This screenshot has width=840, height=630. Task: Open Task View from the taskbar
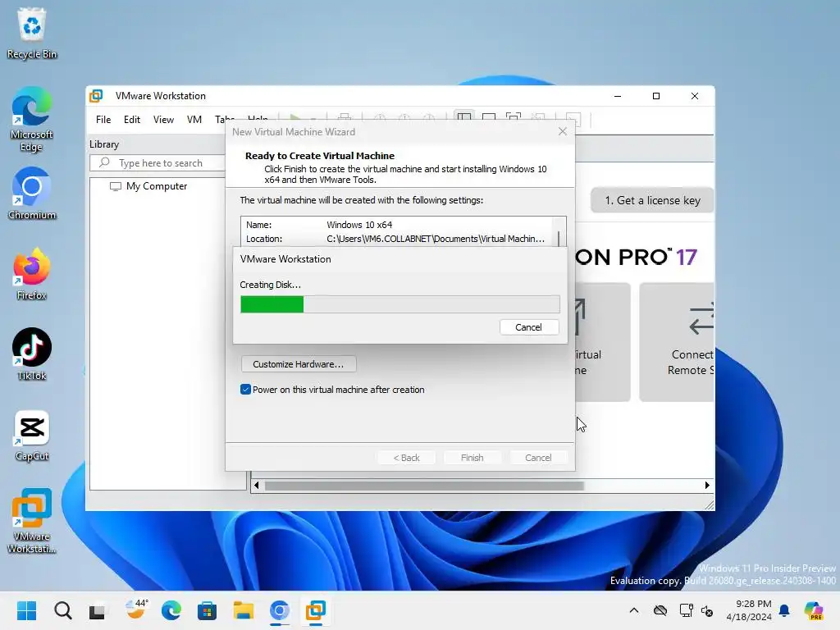click(x=97, y=610)
